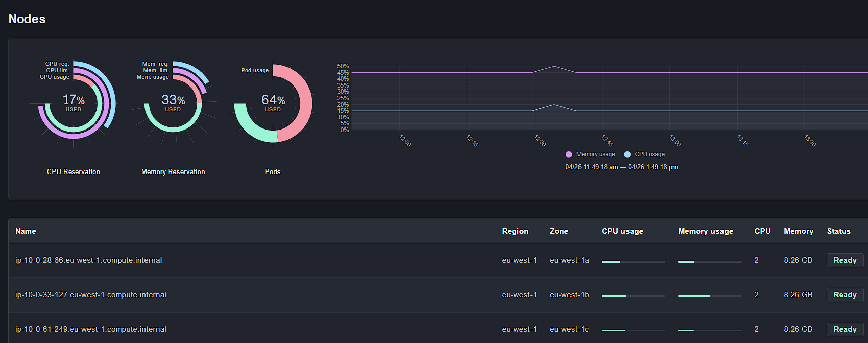868x343 pixels.
Task: Click Ready status badge for eu-west-1c node
Action: pyautogui.click(x=845, y=329)
